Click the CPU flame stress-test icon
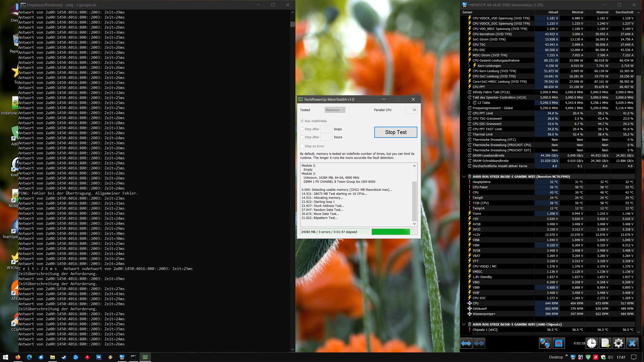This screenshot has width=644, height=362. coord(558,343)
